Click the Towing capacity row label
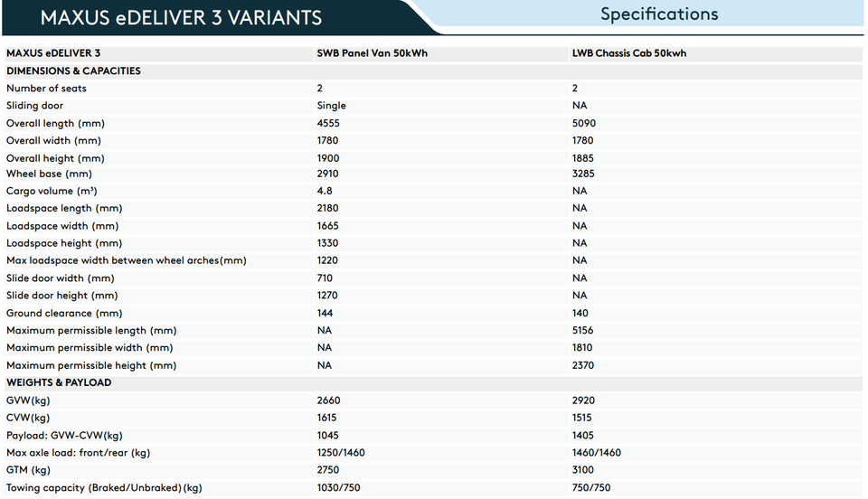The height and width of the screenshot is (499, 868). pyautogui.click(x=104, y=488)
